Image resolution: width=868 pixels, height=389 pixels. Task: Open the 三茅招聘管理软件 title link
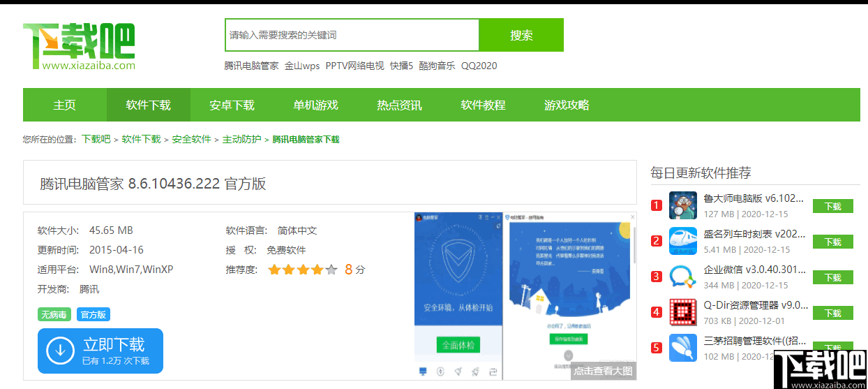click(x=754, y=340)
